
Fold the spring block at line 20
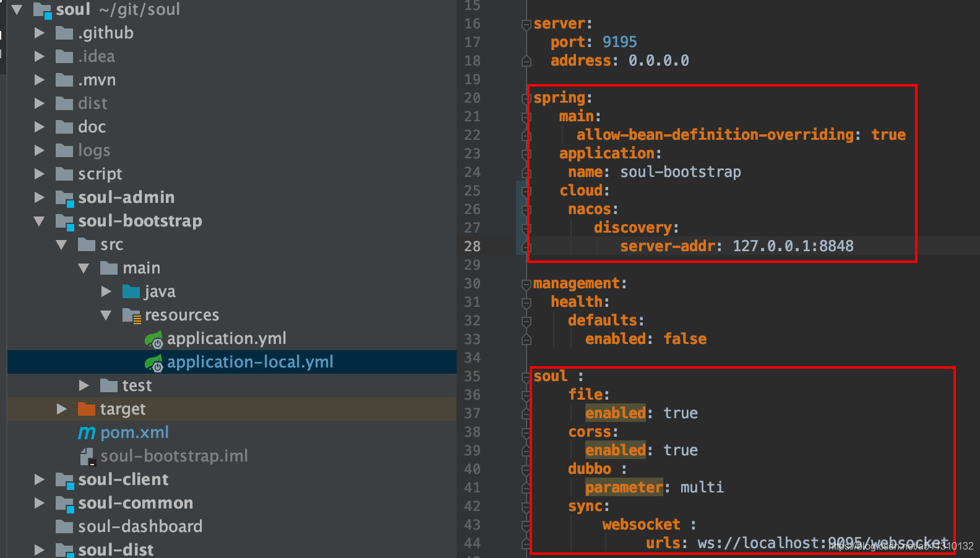527,99
